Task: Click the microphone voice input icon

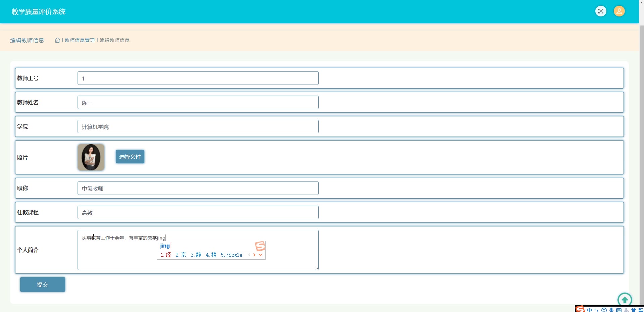Action: (x=611, y=310)
